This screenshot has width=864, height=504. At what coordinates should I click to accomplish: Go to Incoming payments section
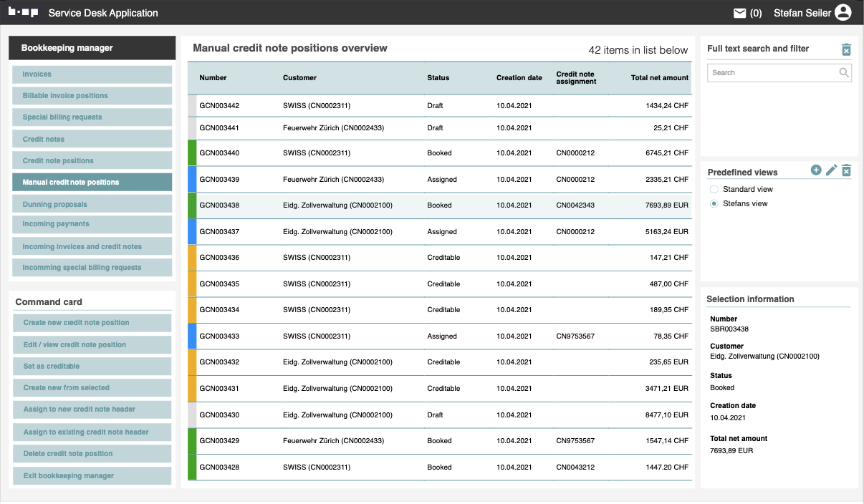click(x=92, y=224)
